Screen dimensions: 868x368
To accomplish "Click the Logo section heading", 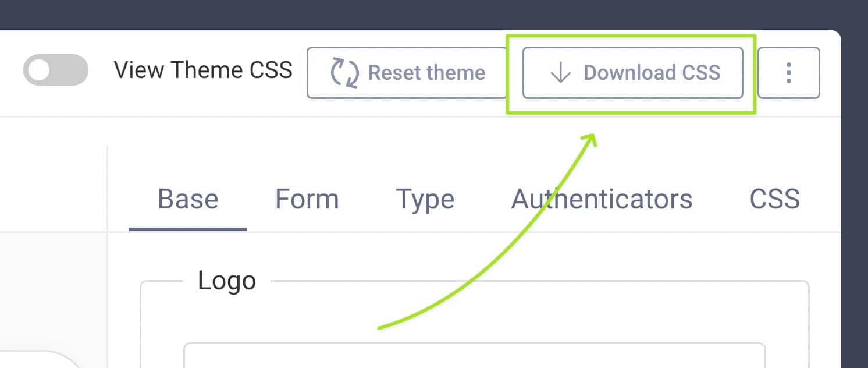I will pyautogui.click(x=227, y=280).
